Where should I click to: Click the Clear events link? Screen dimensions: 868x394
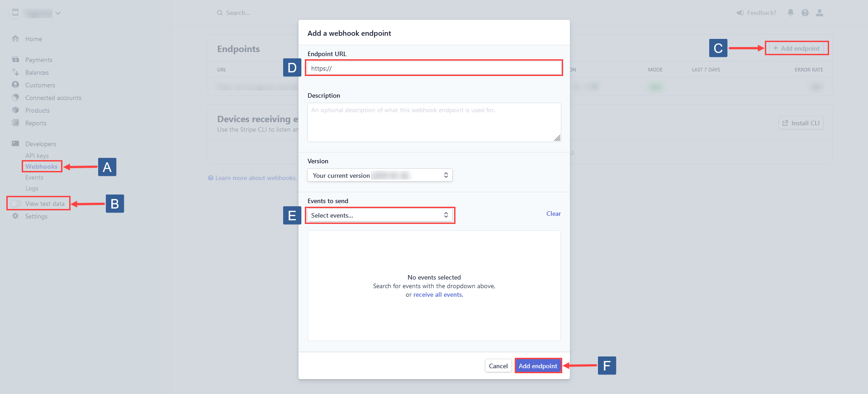click(553, 214)
